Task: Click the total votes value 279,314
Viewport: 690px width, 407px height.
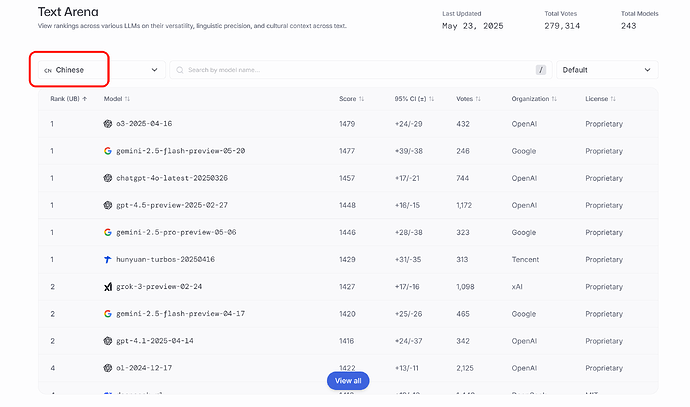Action: 562,26
